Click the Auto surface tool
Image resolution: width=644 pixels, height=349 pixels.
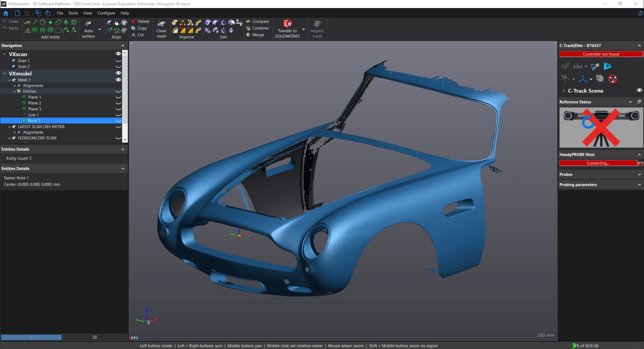tap(88, 29)
